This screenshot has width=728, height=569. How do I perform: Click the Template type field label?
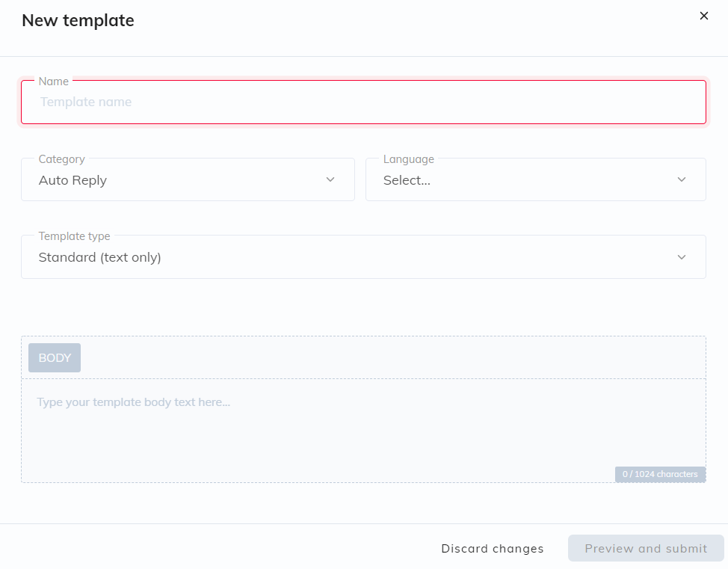[x=74, y=236]
